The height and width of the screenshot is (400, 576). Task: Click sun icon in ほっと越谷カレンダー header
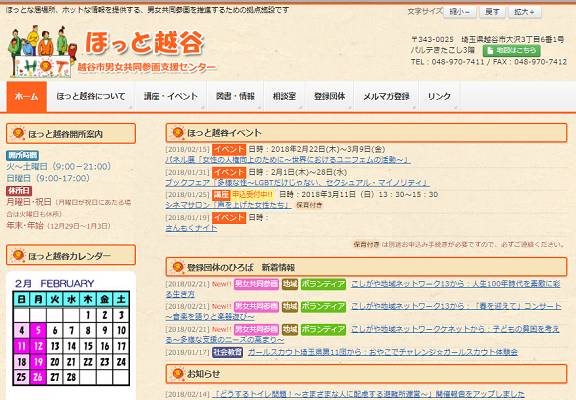[x=18, y=255]
